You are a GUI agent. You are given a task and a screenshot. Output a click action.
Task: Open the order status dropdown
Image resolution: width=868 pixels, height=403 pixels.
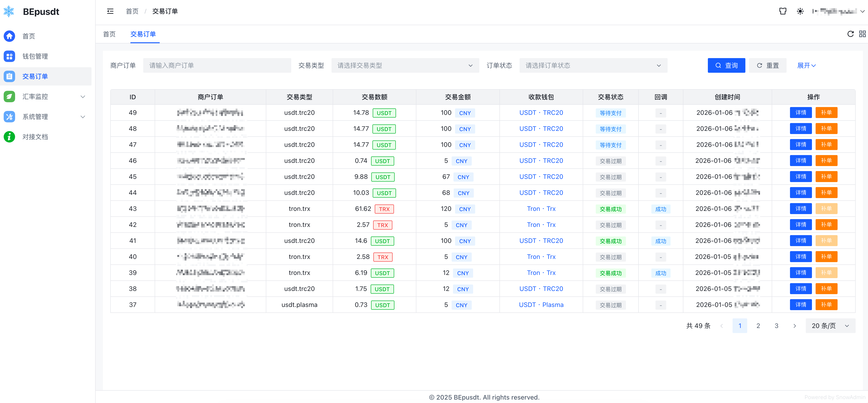[593, 65]
